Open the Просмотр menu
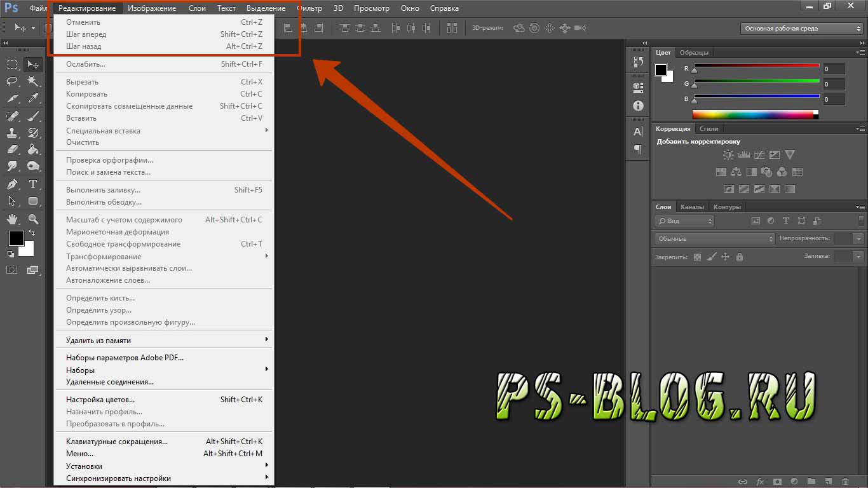Screen dimensions: 868x488 coord(372,8)
